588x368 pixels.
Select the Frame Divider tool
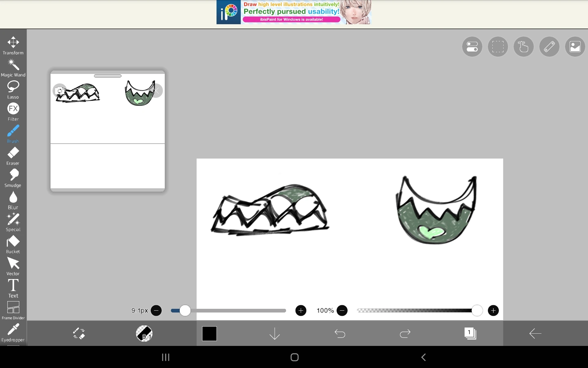(x=13, y=310)
